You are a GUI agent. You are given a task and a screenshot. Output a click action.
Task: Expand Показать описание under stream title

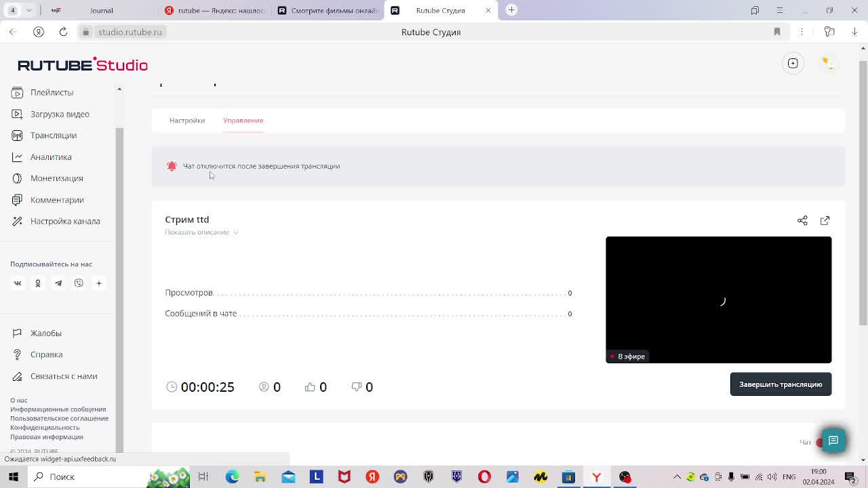pyautogui.click(x=201, y=232)
